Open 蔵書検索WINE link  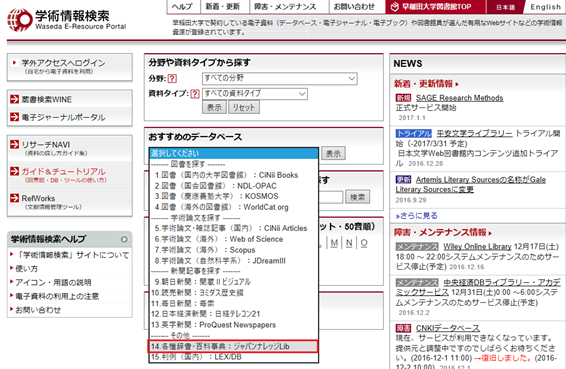pyautogui.click(x=47, y=99)
